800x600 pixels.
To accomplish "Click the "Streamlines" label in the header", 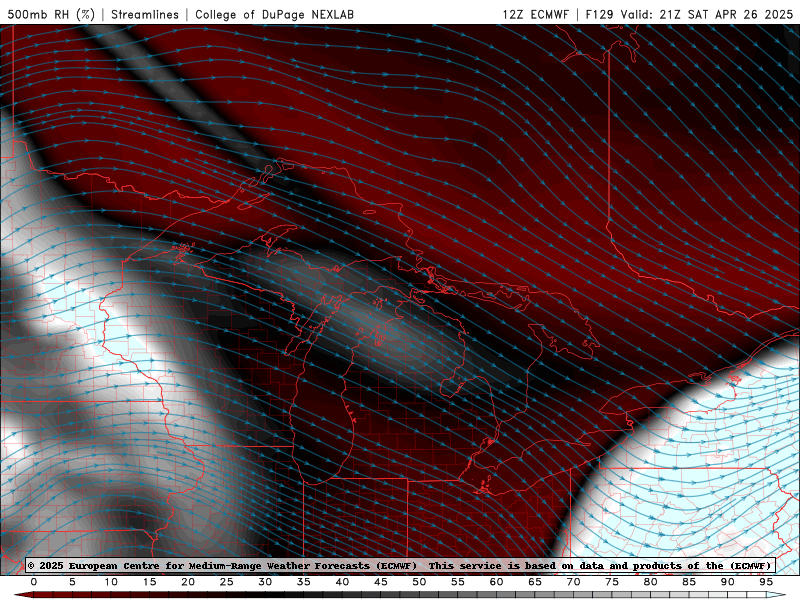I will (x=145, y=14).
